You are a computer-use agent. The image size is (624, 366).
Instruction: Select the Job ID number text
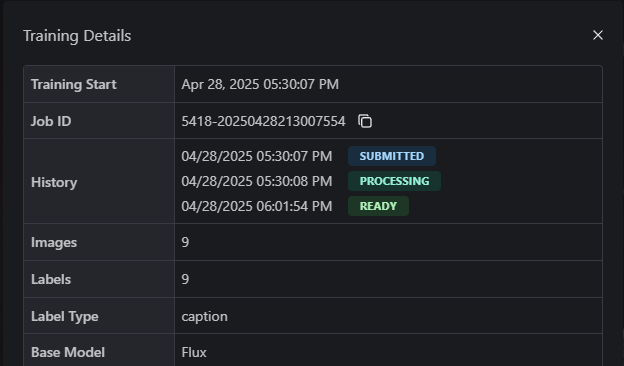(x=263, y=121)
